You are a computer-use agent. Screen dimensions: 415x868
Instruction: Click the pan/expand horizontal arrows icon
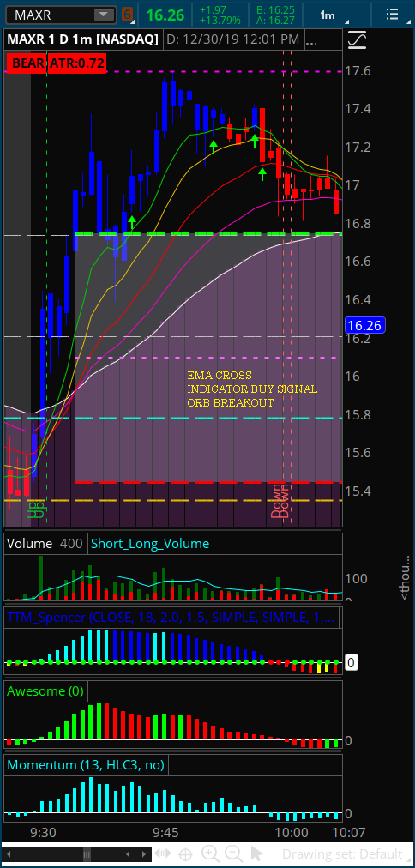pyautogui.click(x=163, y=853)
